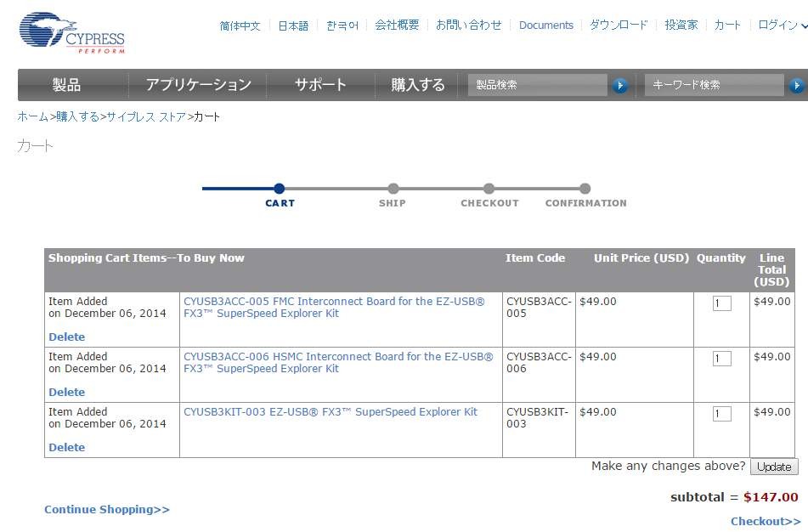
Task: Click the keyword search go arrow icon
Action: (x=796, y=85)
